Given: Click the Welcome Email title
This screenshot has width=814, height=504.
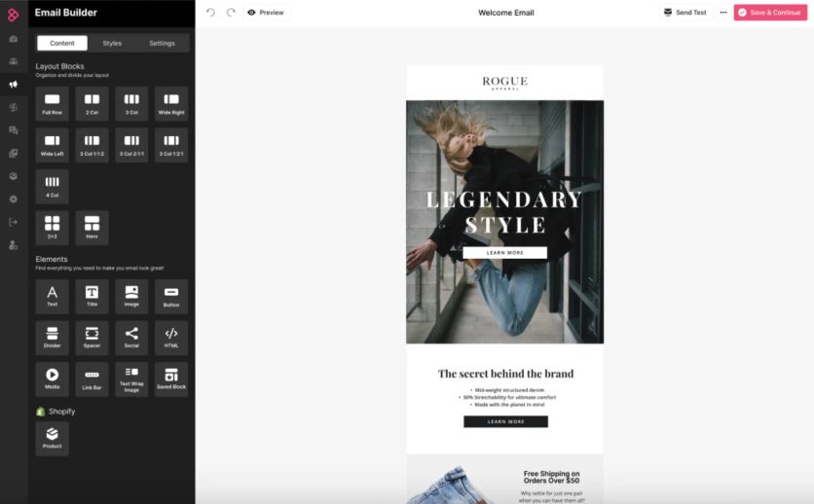Looking at the screenshot, I should pos(506,13).
